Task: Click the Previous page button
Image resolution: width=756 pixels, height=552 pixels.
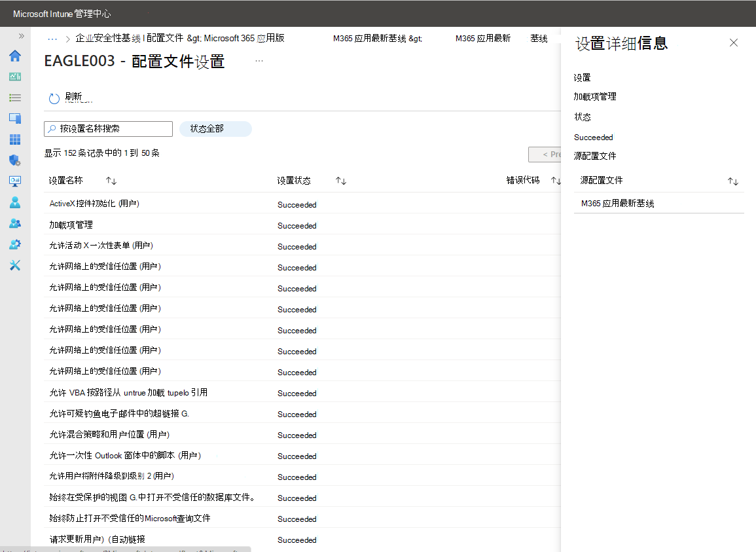Action: [545, 155]
